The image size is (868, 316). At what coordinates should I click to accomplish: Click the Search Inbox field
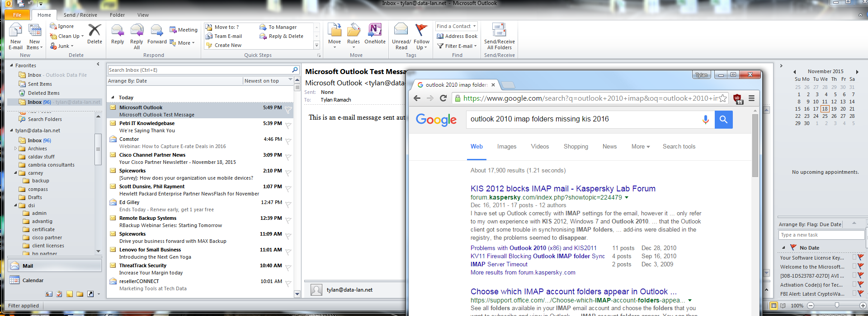199,70
